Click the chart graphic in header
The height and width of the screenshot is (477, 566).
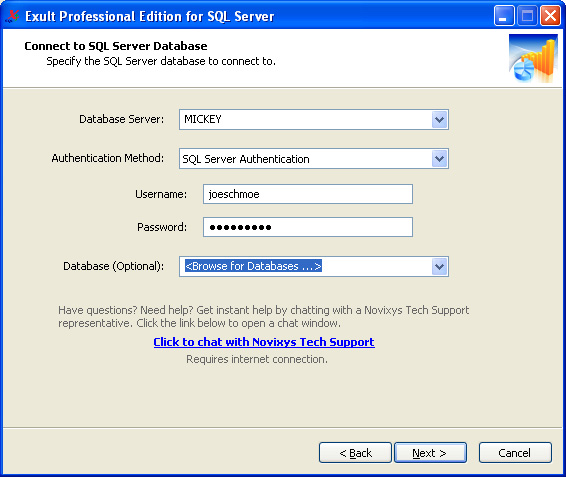click(533, 58)
